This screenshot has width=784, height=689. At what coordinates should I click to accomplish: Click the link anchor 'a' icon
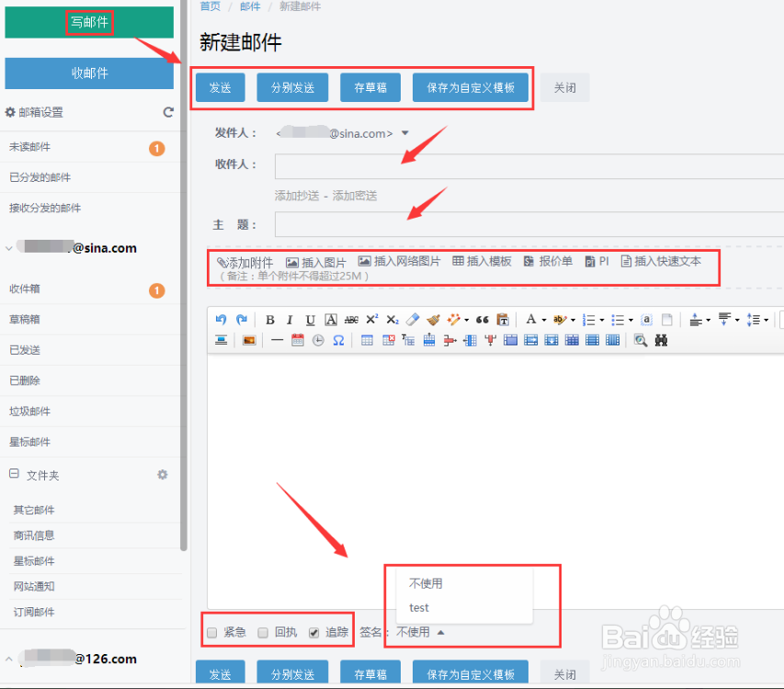pos(646,320)
